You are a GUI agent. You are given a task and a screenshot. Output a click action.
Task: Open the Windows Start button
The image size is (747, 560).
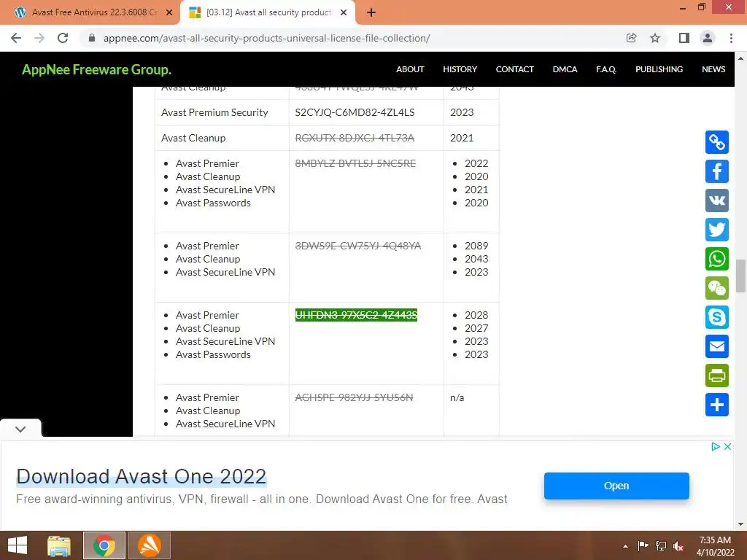(18, 545)
